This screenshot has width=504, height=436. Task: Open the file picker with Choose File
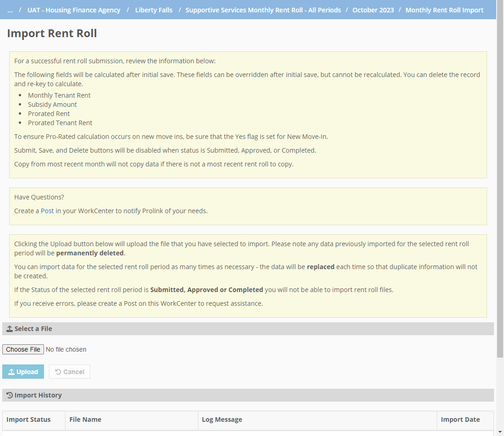[23, 349]
